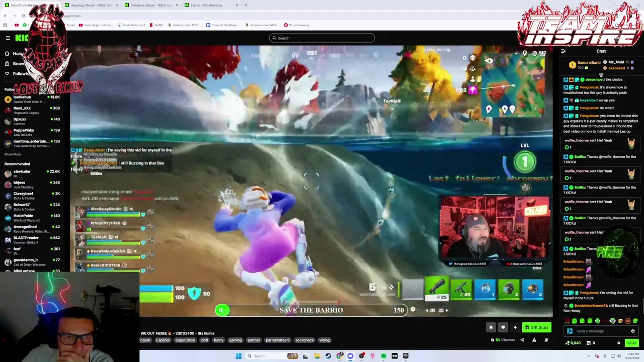Open BLASTPremier in Recommended list
This screenshot has height=362, width=644.
(x=32, y=240)
